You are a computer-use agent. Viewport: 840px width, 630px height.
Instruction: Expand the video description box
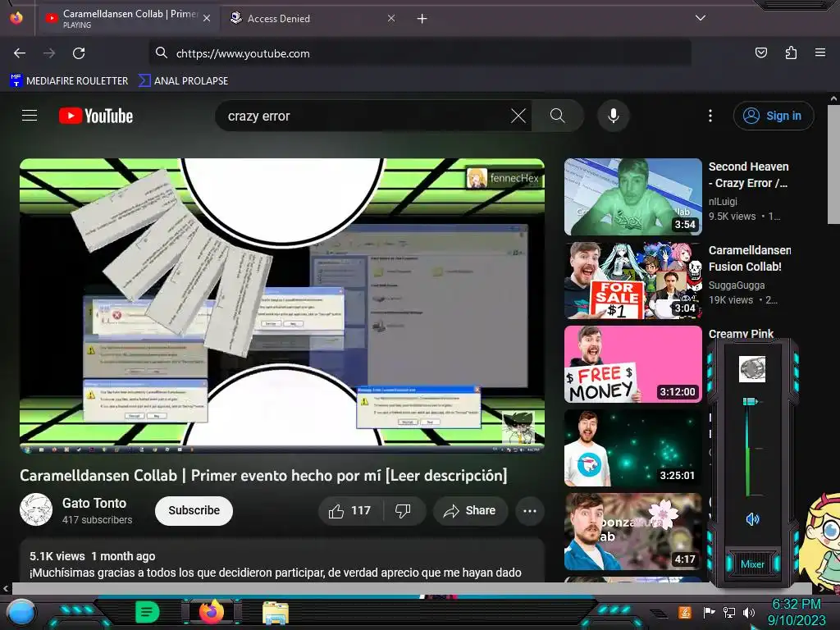tap(282, 560)
